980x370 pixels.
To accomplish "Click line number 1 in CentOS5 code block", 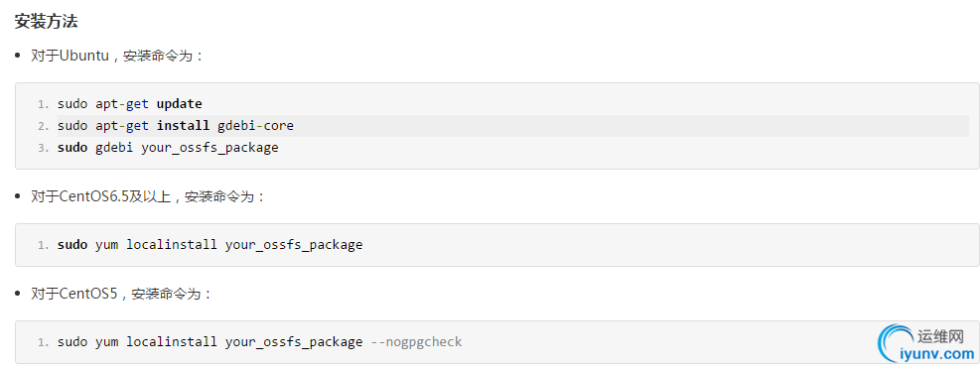I will [x=43, y=342].
